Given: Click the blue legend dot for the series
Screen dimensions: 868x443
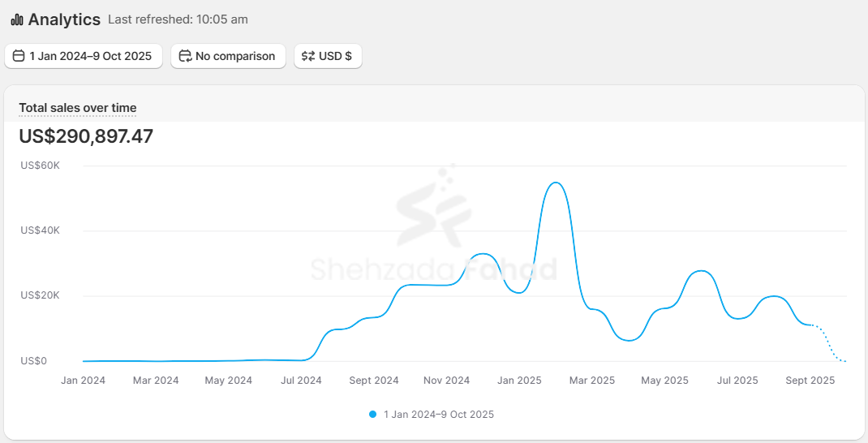Looking at the screenshot, I should coord(373,415).
